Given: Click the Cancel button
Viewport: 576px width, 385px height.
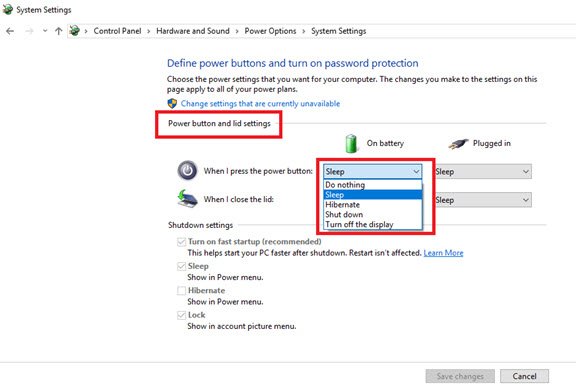Looking at the screenshot, I should (524, 376).
